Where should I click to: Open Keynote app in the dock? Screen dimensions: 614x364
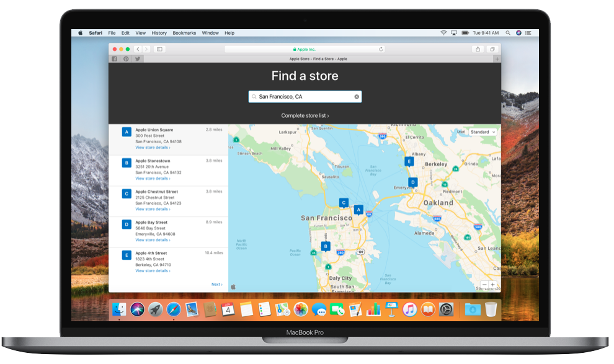coord(391,309)
